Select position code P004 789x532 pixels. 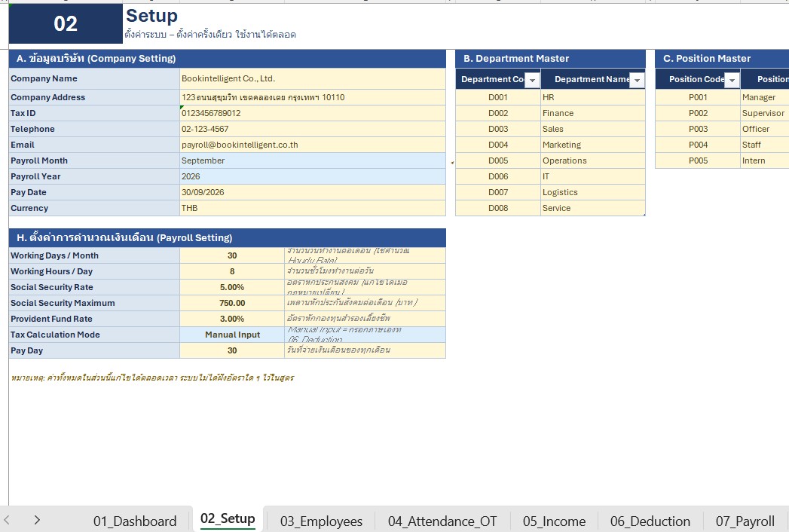698,145
